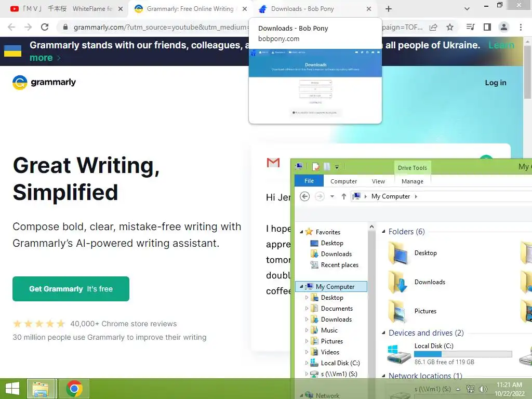Click Explorer up one level arrow
532x399 pixels.
tap(344, 196)
